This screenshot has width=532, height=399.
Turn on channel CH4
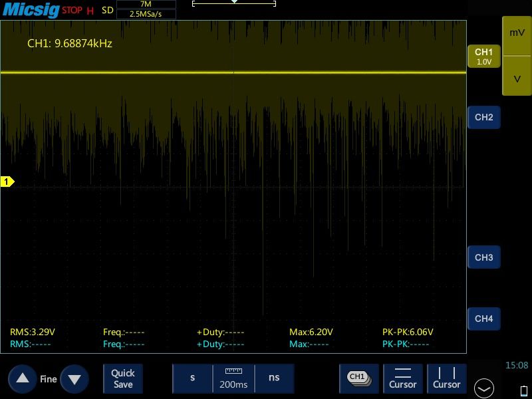pos(484,319)
